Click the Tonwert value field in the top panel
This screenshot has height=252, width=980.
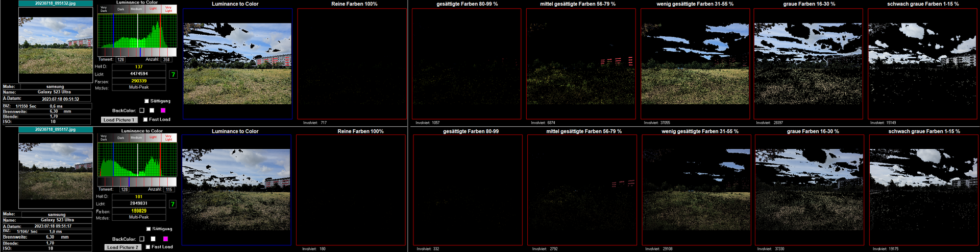121,60
